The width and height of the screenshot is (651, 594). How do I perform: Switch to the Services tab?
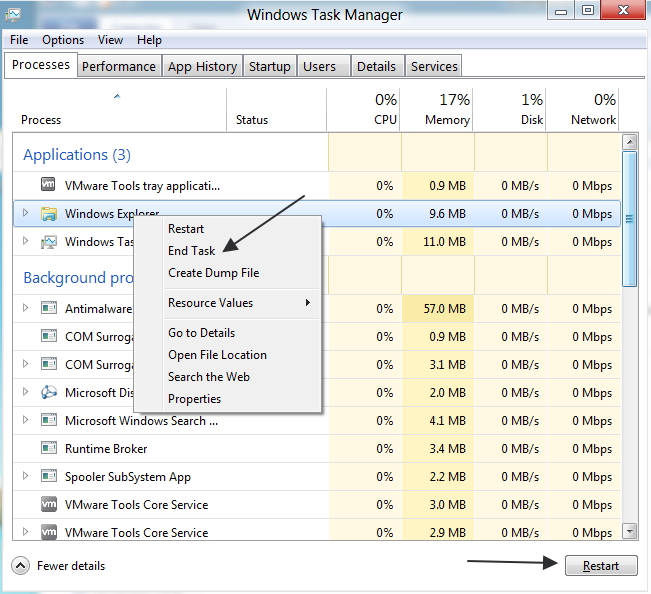(x=434, y=66)
